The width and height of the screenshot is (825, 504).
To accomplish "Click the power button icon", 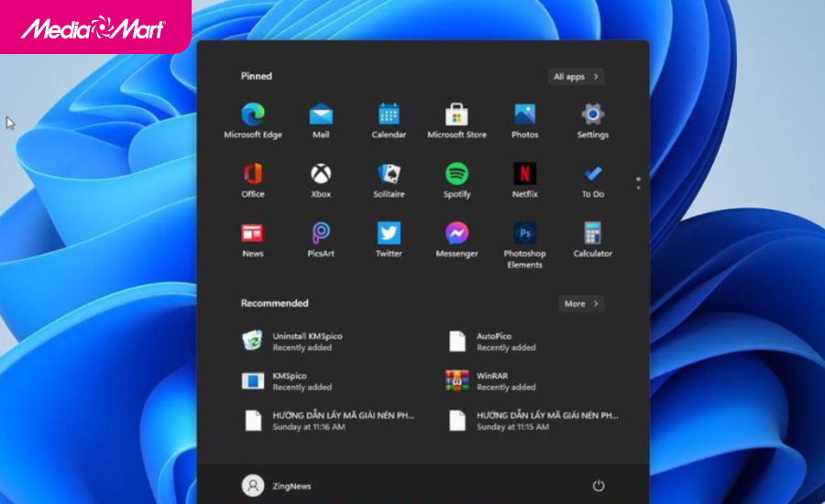I will click(x=599, y=486).
